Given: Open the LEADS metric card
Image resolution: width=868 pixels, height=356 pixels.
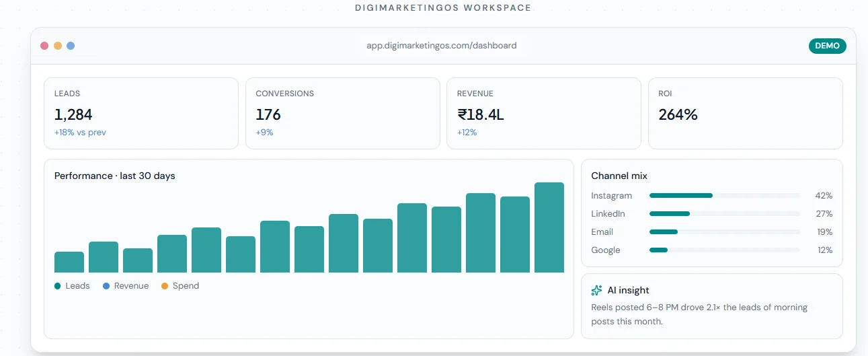Looking at the screenshot, I should click(x=141, y=113).
